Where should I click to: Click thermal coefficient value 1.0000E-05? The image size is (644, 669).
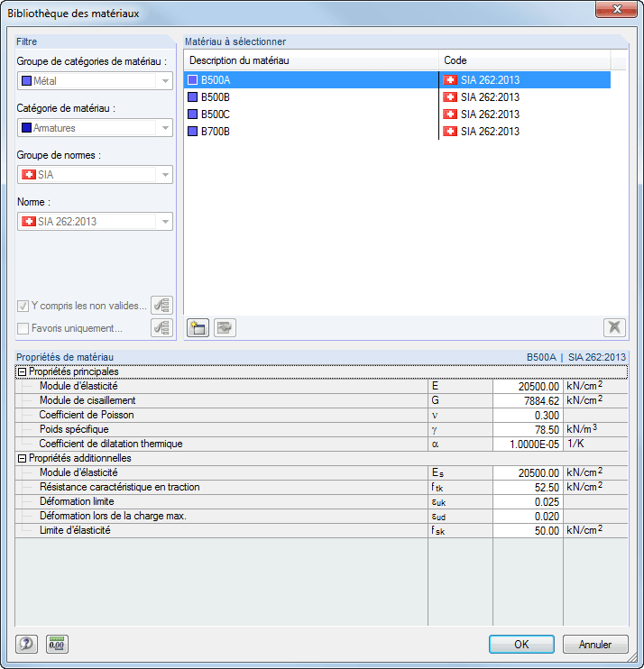tap(528, 444)
